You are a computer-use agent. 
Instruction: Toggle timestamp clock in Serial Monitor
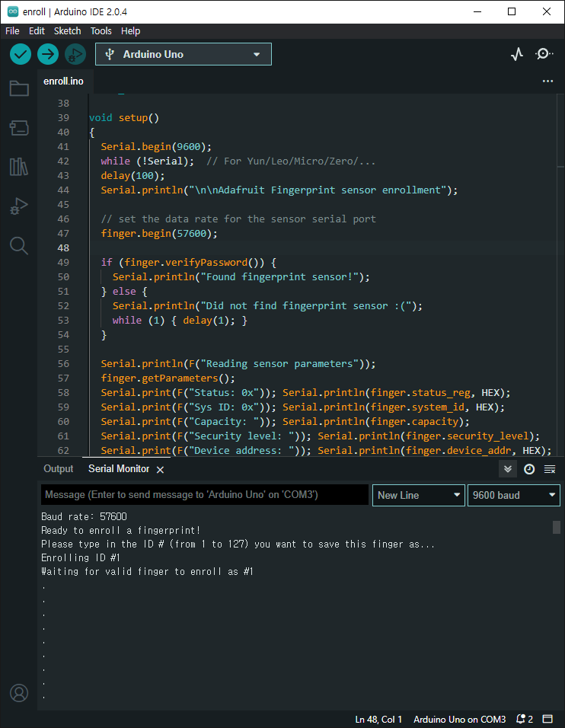coord(529,469)
